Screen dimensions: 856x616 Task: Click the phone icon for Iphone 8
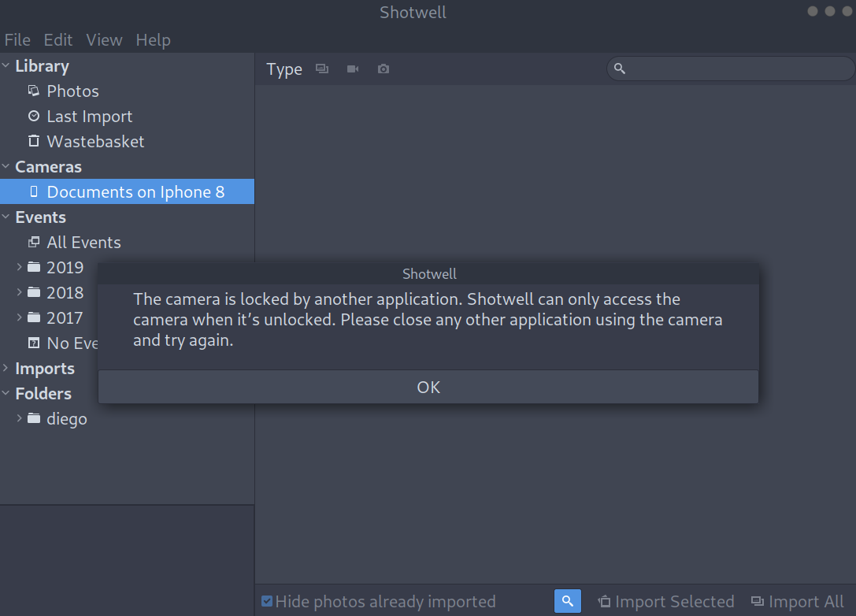click(34, 191)
